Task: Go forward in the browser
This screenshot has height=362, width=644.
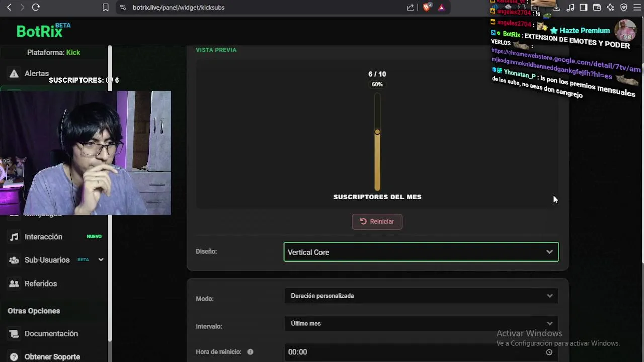Action: point(22,7)
